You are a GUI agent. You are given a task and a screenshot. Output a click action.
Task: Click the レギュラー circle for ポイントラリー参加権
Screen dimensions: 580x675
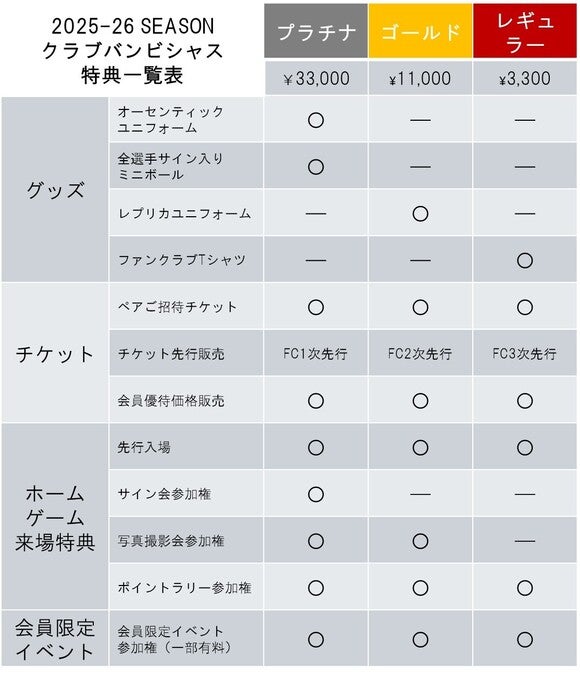(524, 588)
